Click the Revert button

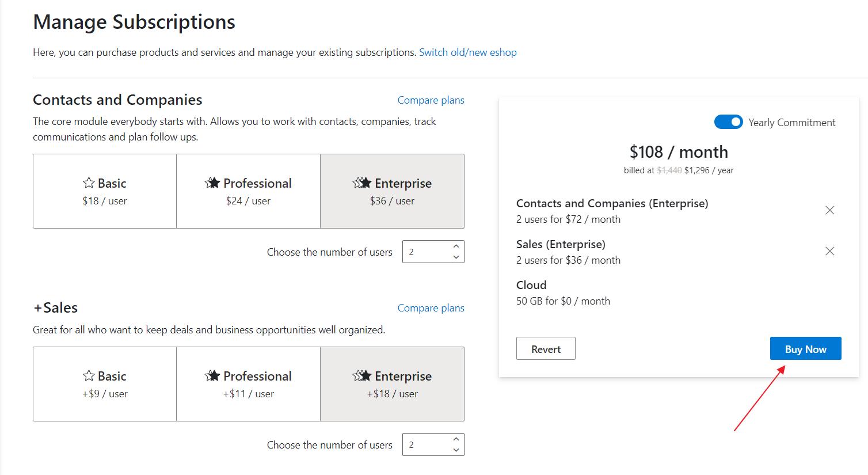[546, 349]
